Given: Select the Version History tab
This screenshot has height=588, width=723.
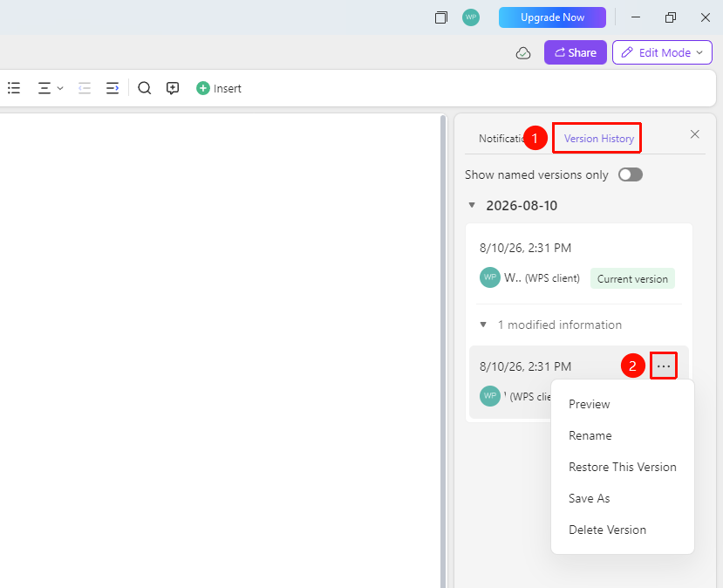Looking at the screenshot, I should [599, 139].
